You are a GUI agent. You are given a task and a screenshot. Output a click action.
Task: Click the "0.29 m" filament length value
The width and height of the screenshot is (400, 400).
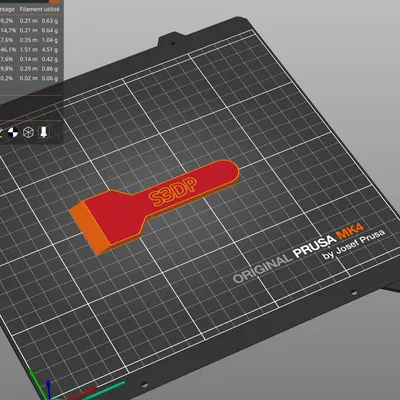click(29, 69)
